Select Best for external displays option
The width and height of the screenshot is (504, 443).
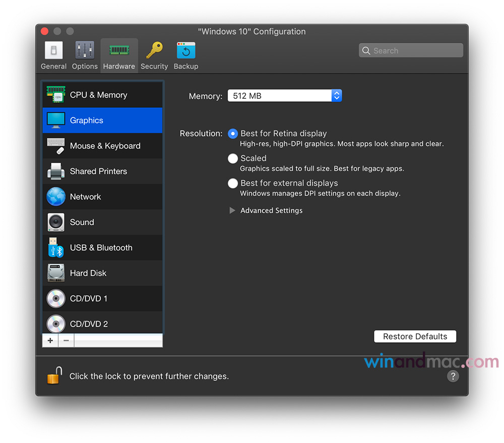(233, 183)
